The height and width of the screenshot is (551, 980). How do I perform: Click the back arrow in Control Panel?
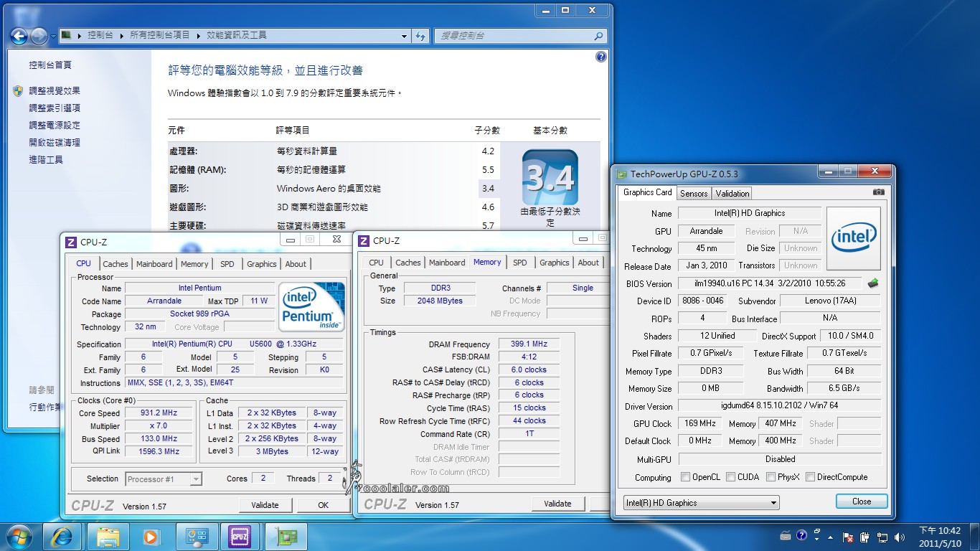(x=19, y=35)
